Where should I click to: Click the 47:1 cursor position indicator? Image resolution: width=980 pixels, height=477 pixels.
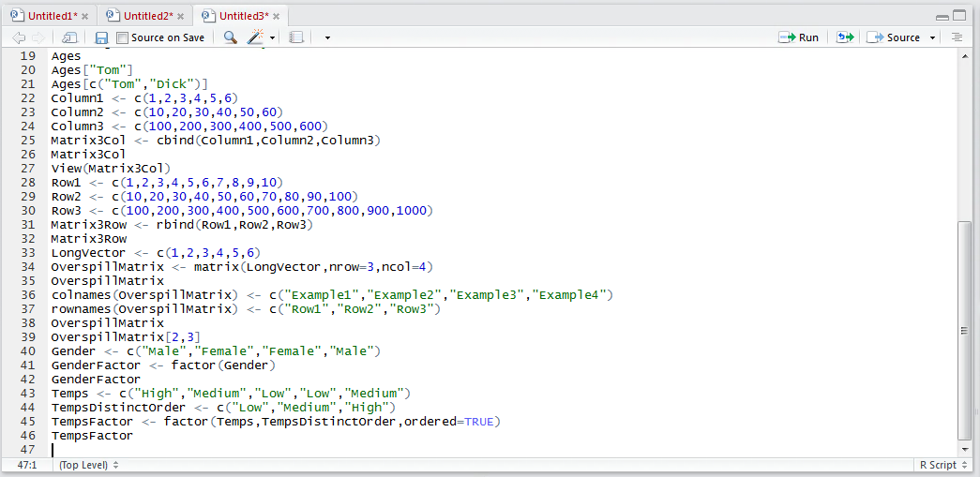coord(26,465)
